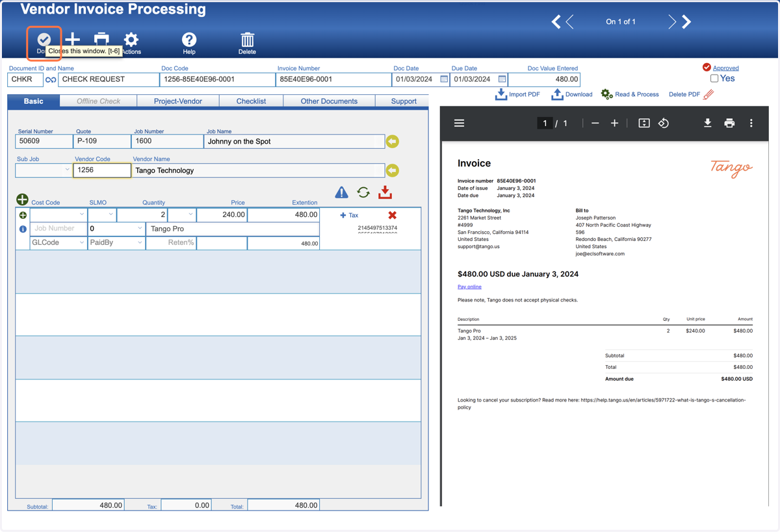Open the Due Date calendar picker
The width and height of the screenshot is (780, 532).
pos(502,79)
